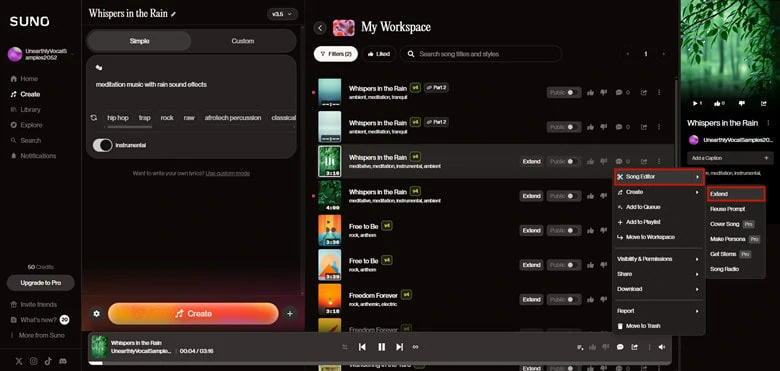This screenshot has height=371, width=780.
Task: Open the Library section
Action: click(x=25, y=109)
